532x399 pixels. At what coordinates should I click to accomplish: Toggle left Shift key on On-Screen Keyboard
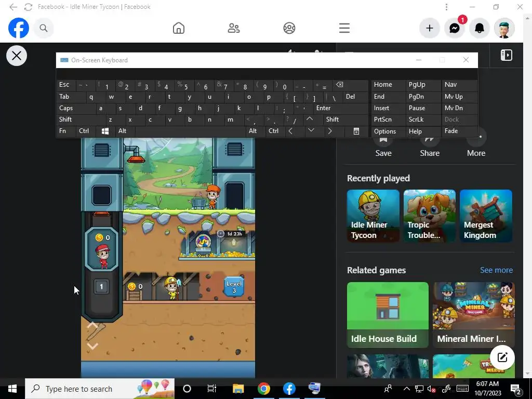click(x=81, y=119)
